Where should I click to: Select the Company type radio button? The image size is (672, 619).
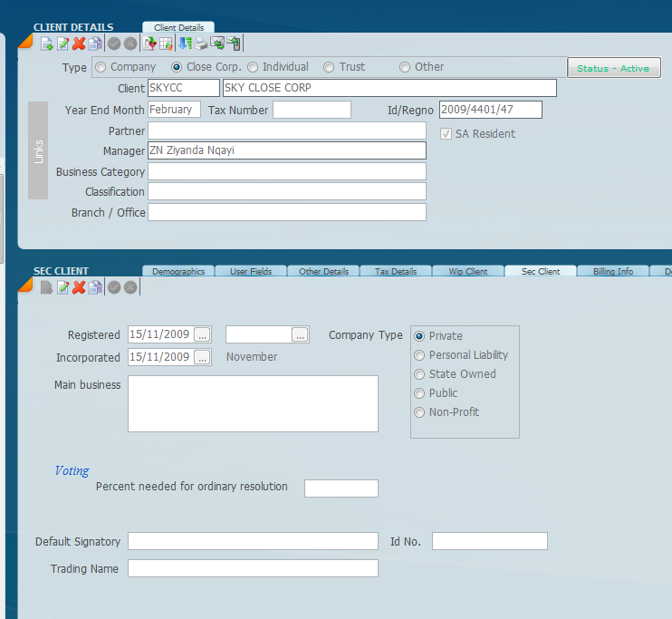101,67
